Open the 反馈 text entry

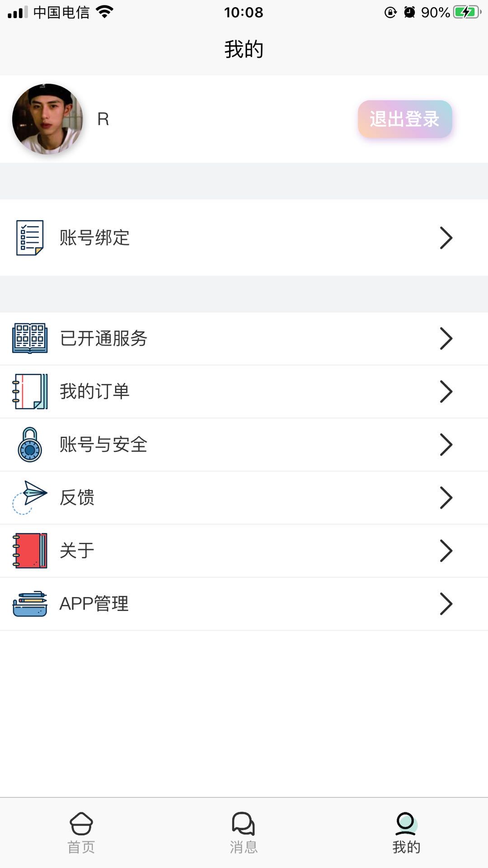point(77,498)
